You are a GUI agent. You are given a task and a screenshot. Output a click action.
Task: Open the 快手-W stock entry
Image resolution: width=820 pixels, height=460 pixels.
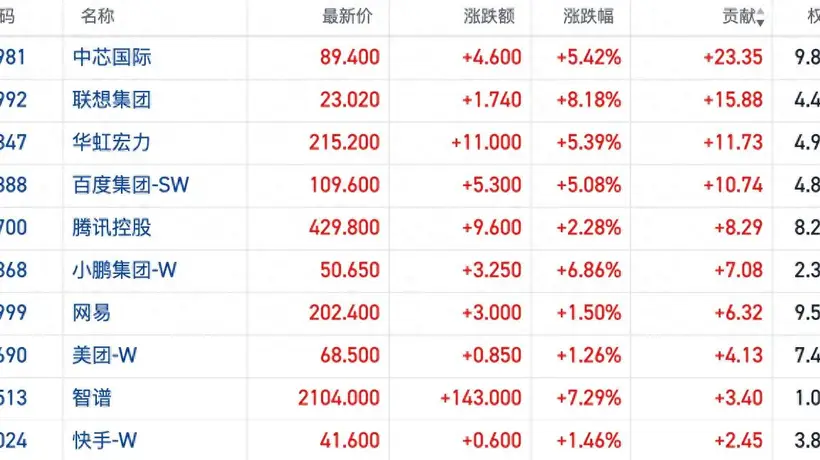coord(105,440)
